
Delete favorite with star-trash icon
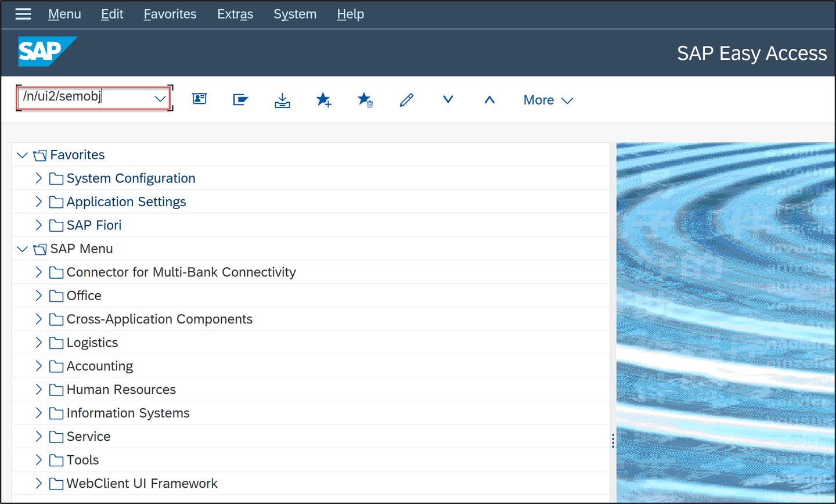pyautogui.click(x=365, y=100)
